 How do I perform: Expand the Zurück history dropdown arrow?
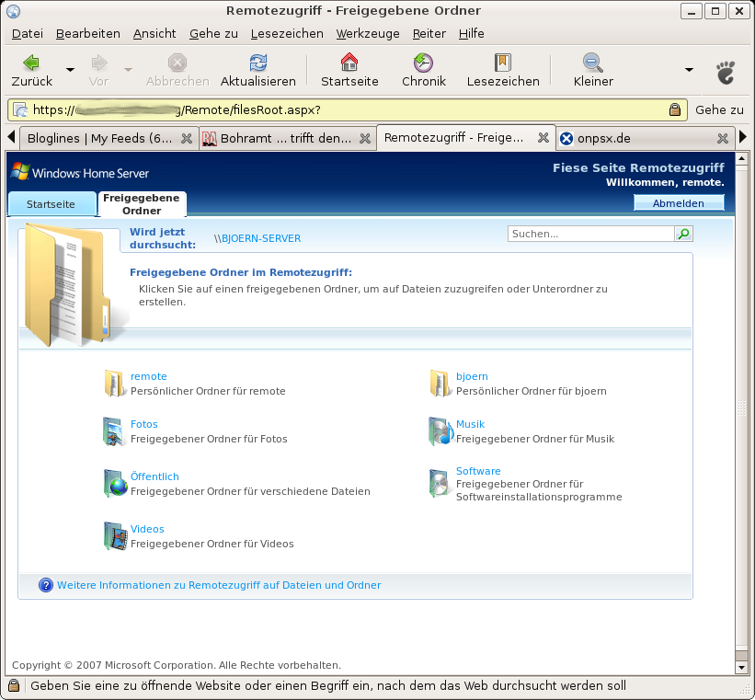(x=71, y=70)
